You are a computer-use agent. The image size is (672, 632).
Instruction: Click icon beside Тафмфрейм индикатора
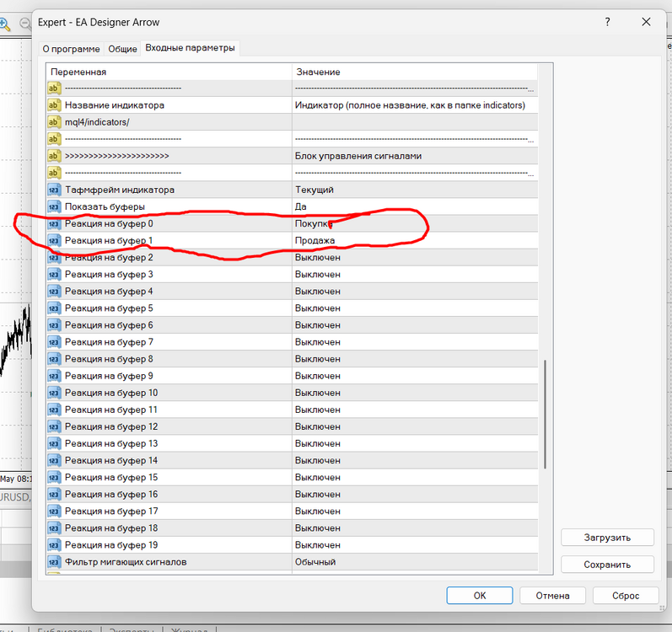point(54,190)
